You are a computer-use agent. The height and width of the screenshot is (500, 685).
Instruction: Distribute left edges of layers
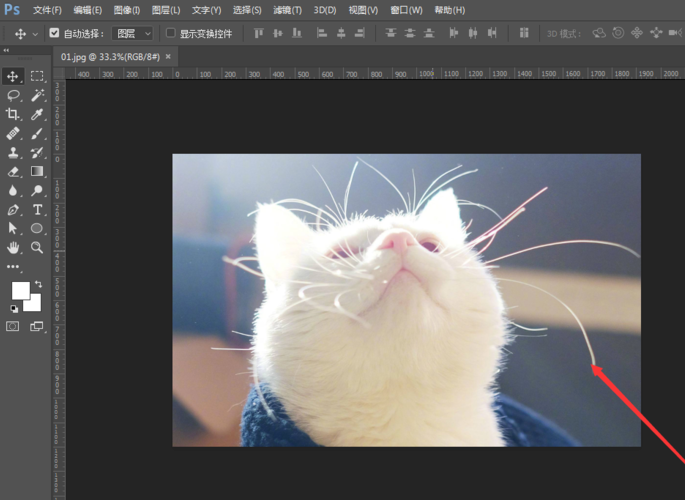(453, 33)
